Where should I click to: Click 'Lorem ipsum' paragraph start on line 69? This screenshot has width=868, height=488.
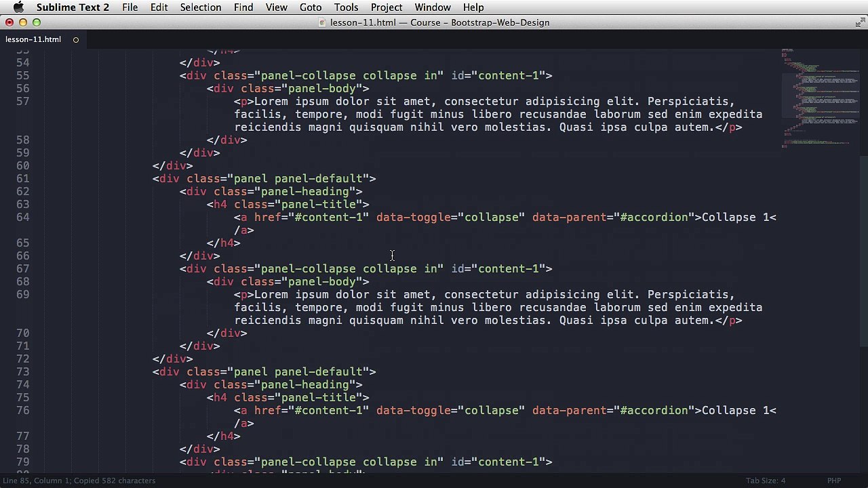click(x=291, y=295)
